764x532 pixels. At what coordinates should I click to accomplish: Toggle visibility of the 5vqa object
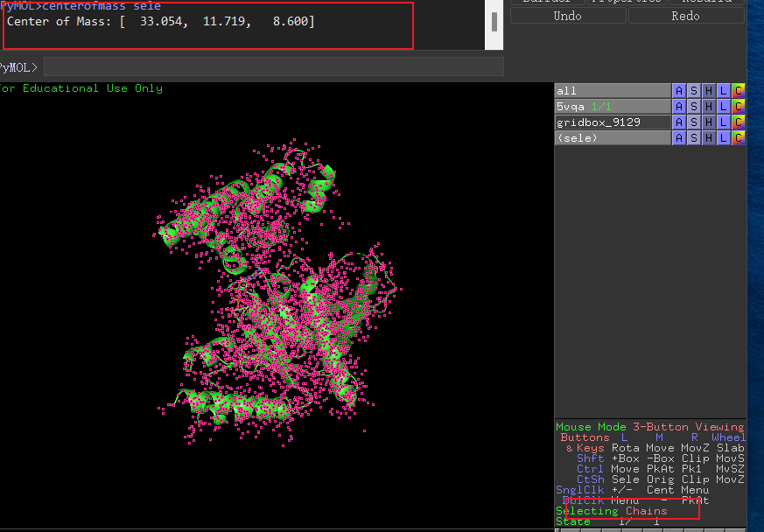click(x=613, y=106)
